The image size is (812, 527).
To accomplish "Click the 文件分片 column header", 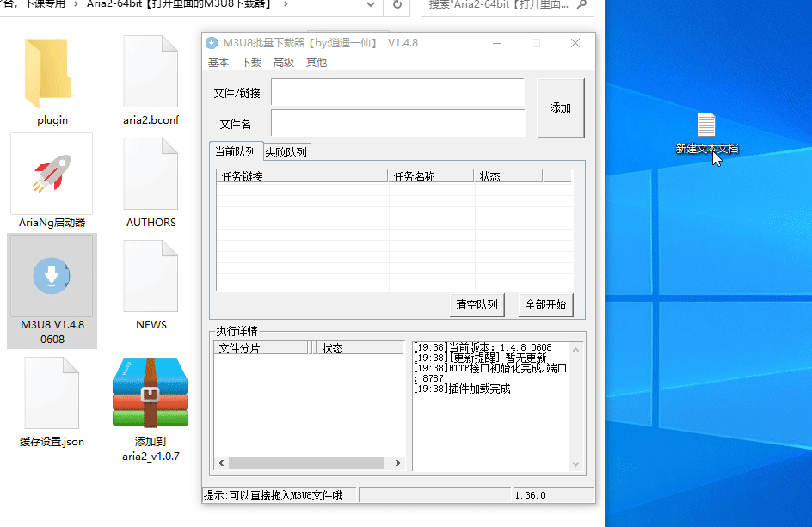I will pos(261,348).
